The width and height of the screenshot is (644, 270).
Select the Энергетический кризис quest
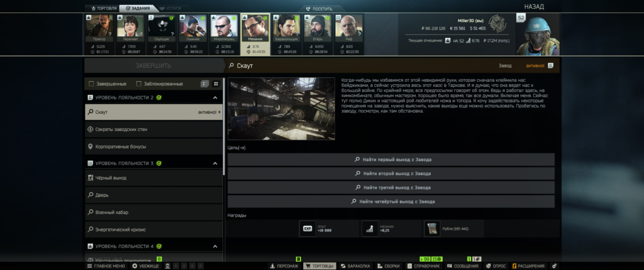[x=153, y=229]
